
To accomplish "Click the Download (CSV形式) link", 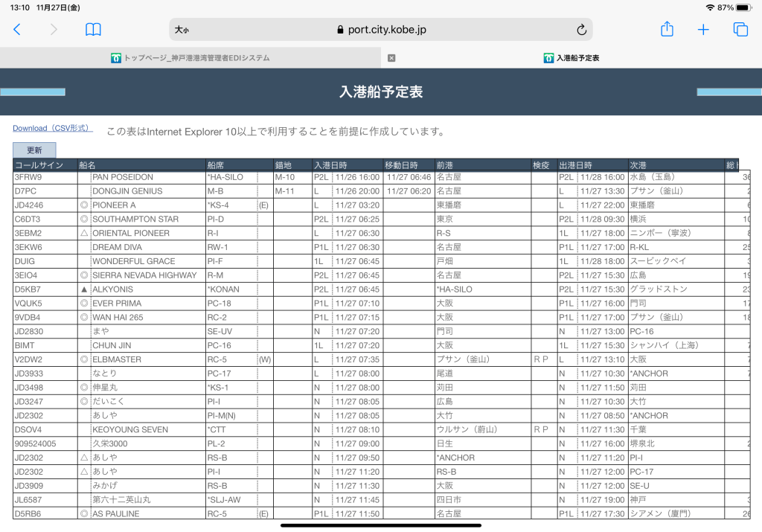I will (52, 129).
